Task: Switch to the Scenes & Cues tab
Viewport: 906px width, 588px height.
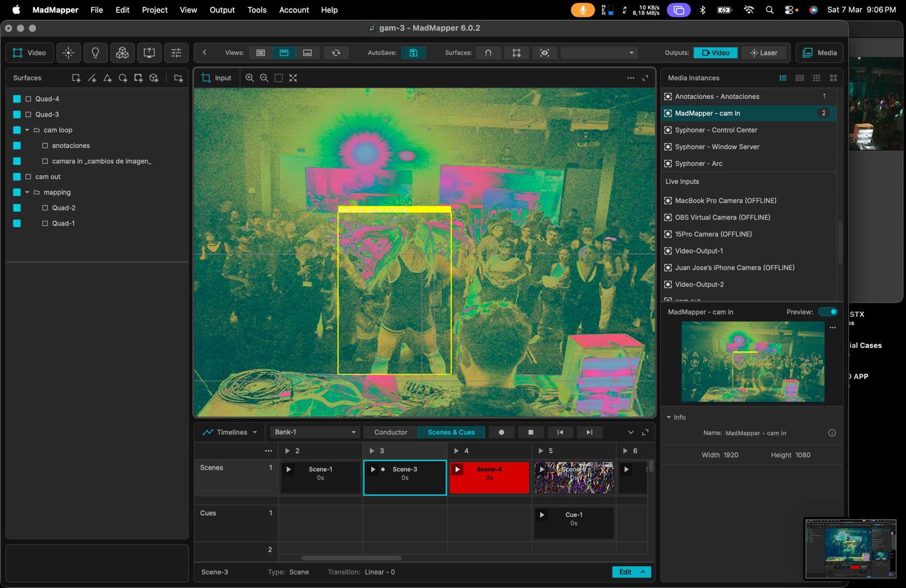Action: (x=451, y=432)
